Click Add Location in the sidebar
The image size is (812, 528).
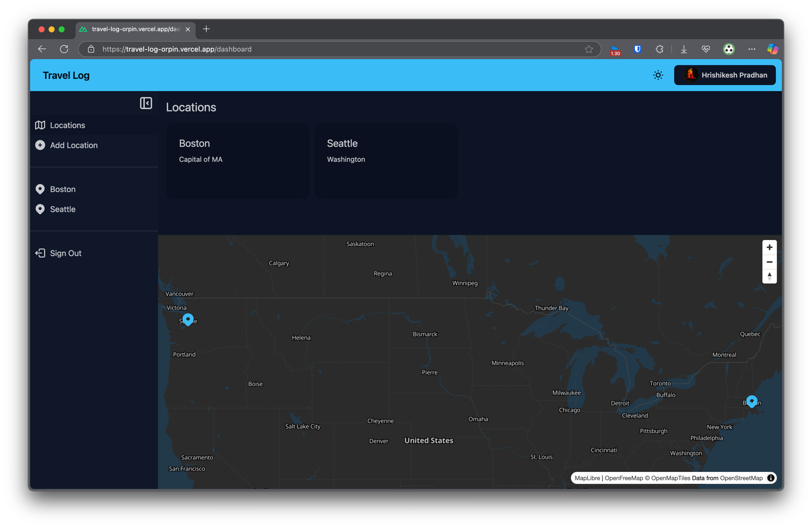point(73,145)
